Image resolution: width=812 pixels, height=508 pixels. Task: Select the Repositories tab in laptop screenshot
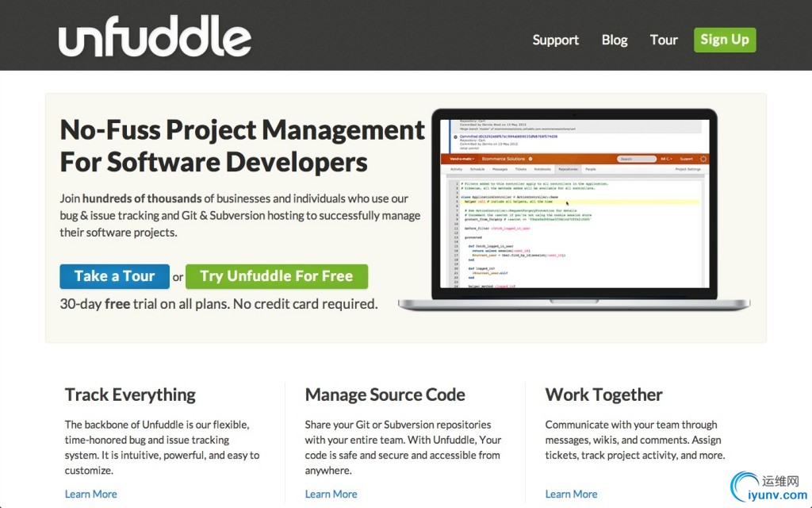(x=568, y=169)
